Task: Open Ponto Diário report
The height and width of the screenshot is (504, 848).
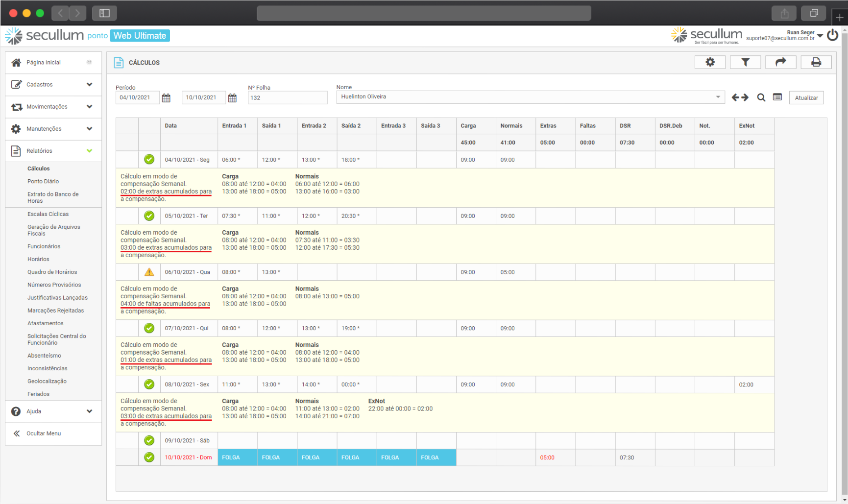Action: [43, 181]
